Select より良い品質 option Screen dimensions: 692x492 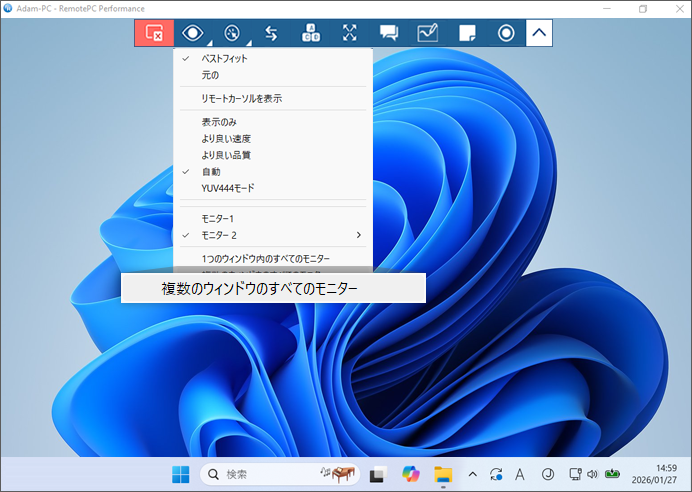[273, 155]
